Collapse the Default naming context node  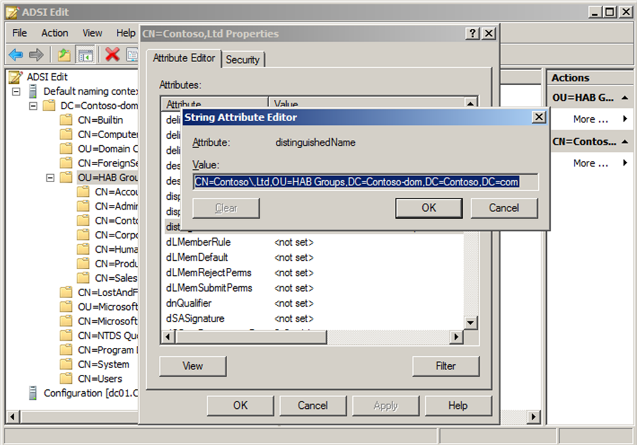pos(16,91)
